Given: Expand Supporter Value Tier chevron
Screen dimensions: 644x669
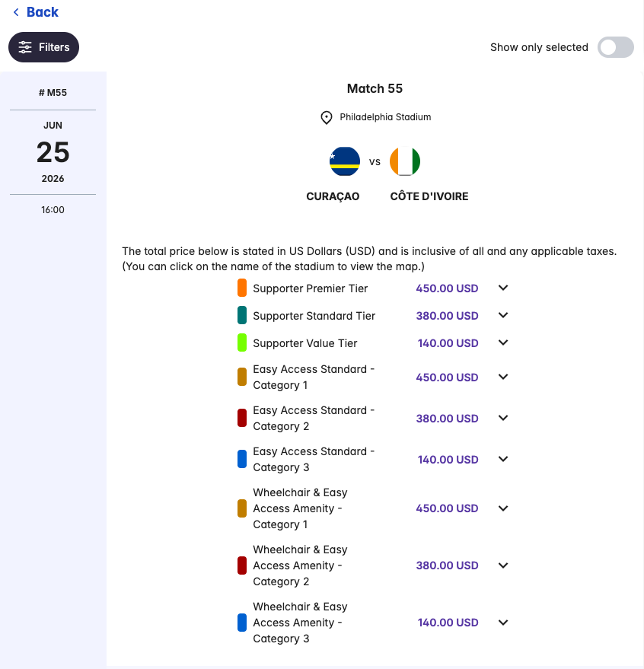Looking at the screenshot, I should pyautogui.click(x=502, y=343).
